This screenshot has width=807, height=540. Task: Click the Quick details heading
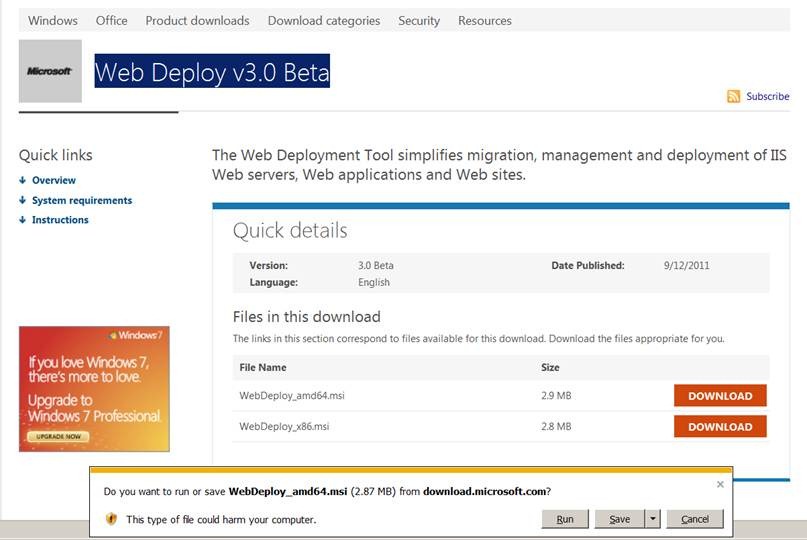point(290,230)
